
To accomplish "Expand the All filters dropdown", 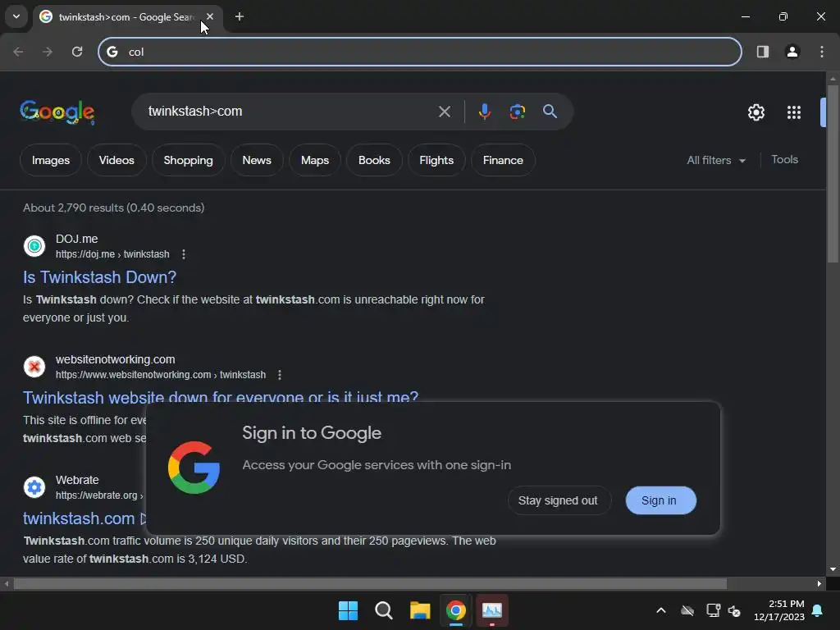I will pyautogui.click(x=716, y=160).
